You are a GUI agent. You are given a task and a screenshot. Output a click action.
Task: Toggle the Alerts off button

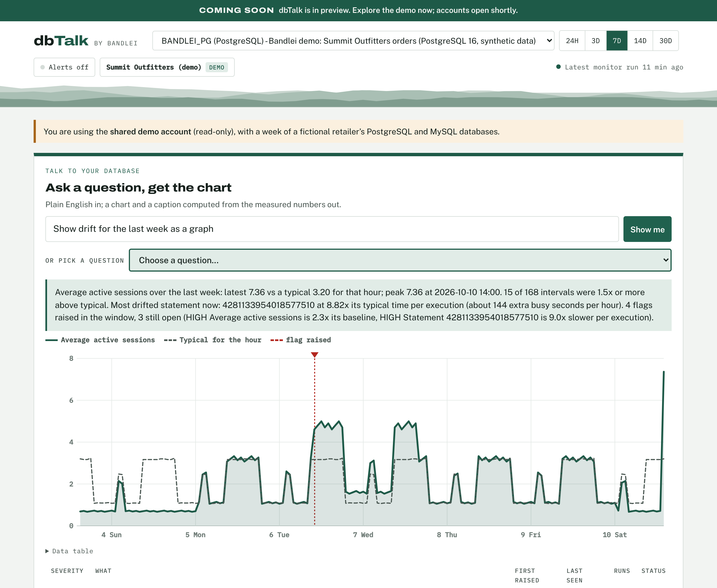point(64,67)
